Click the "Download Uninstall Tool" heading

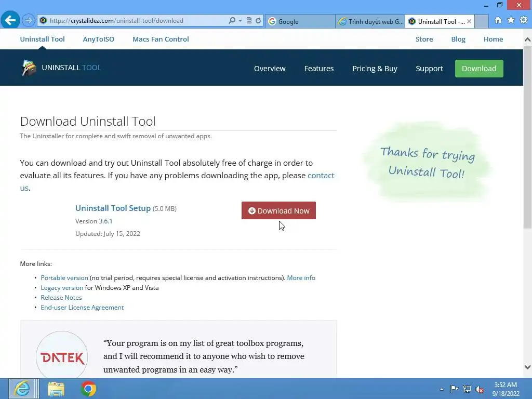click(88, 121)
